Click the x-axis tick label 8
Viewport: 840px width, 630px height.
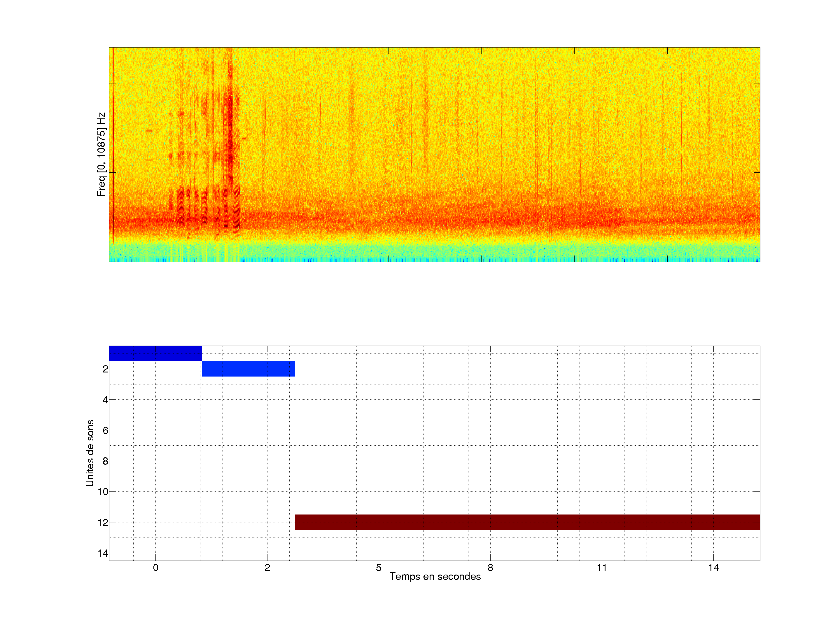[490, 568]
